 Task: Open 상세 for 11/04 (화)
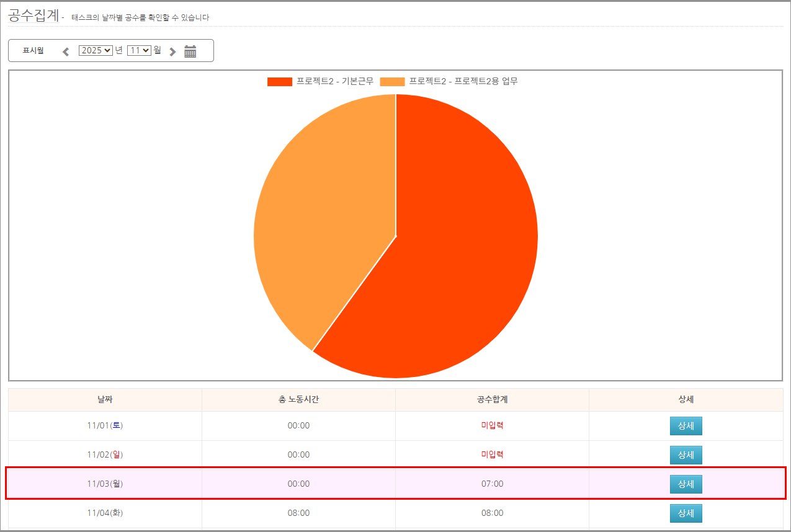click(686, 513)
